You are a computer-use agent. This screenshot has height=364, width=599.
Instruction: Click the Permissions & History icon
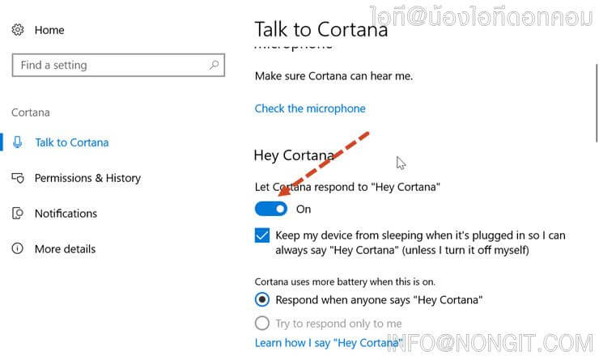(18, 178)
